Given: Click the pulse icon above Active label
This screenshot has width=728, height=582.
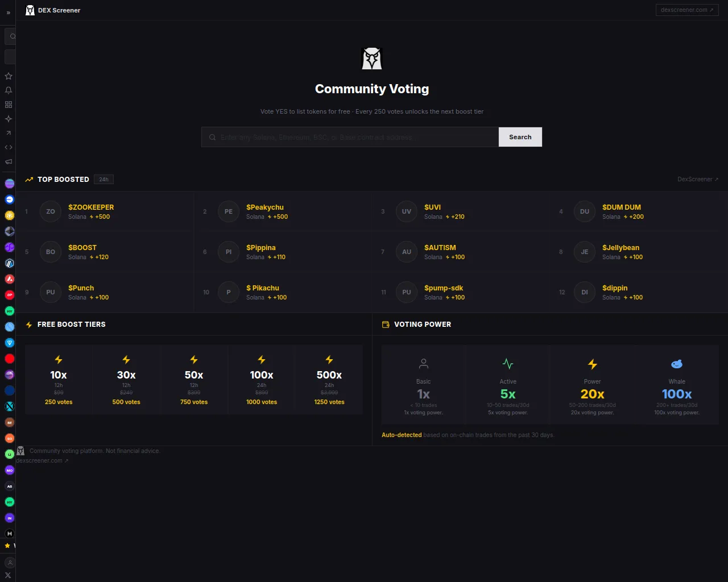Looking at the screenshot, I should 508,364.
